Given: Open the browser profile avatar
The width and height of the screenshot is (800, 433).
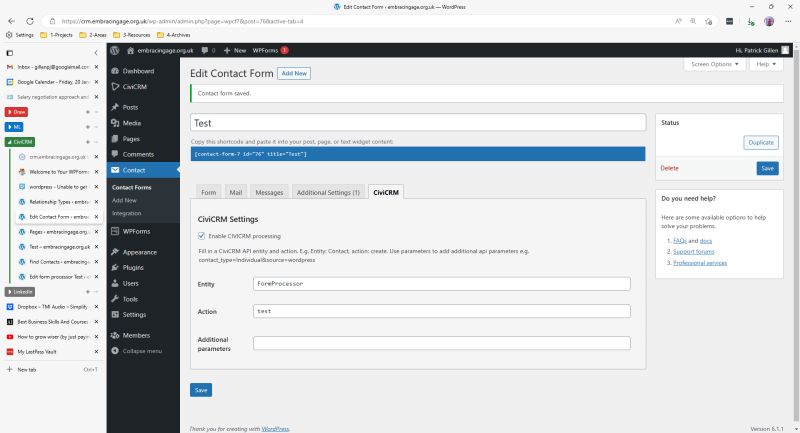Looking at the screenshot, I should click(769, 21).
